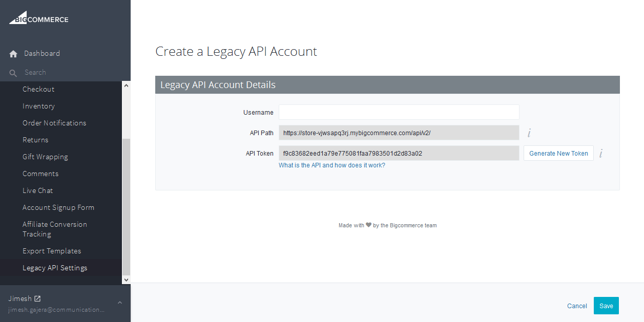Click the info icon beside Generate New Token
The height and width of the screenshot is (322, 644).
600,153
